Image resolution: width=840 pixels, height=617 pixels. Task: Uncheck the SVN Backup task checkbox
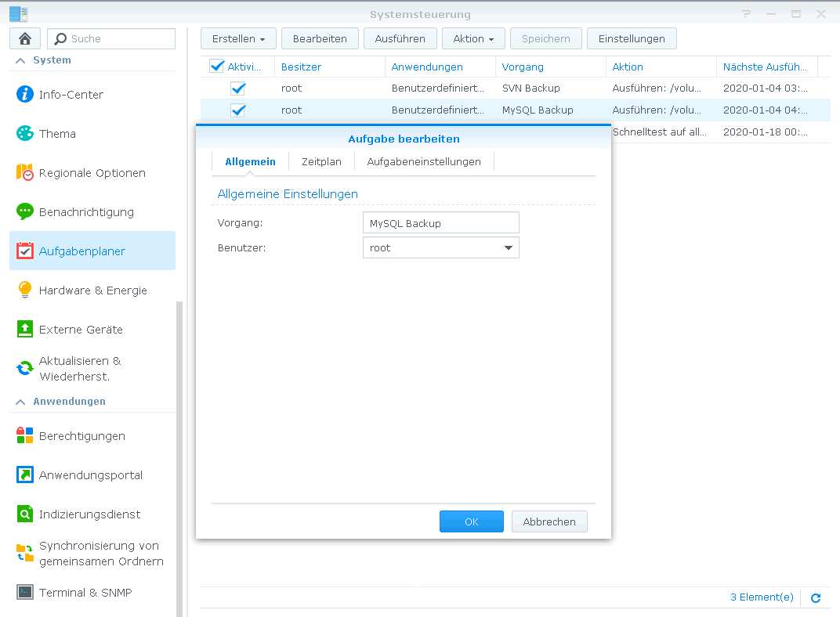(238, 88)
